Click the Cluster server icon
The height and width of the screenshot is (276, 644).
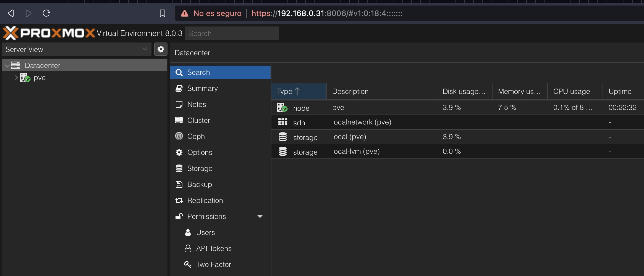pos(179,120)
